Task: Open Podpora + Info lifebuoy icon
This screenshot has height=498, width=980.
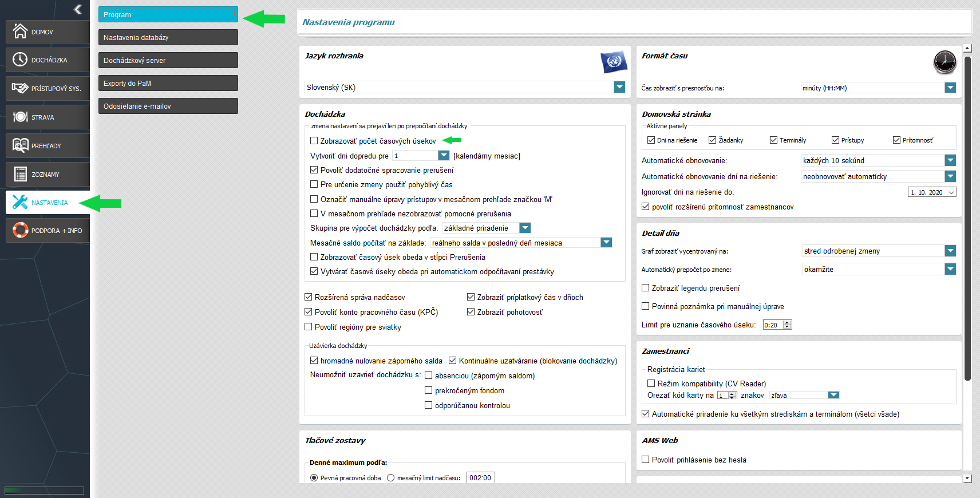Action: (20, 230)
